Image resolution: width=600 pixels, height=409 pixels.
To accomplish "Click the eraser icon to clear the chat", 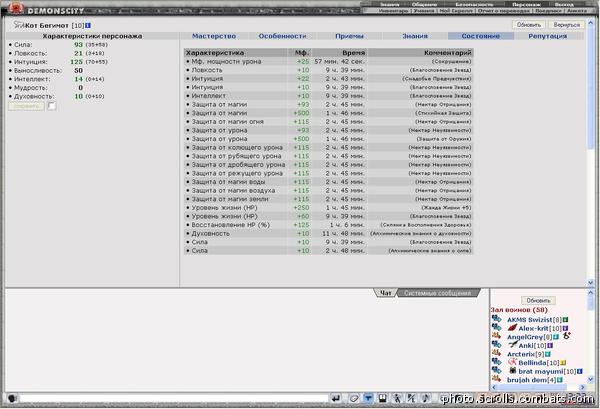I will tap(354, 398).
